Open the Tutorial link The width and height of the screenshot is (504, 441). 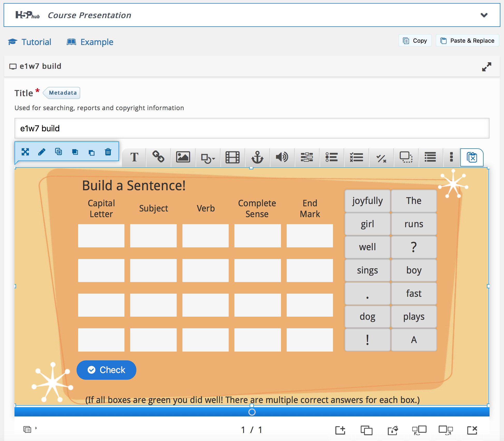(x=30, y=42)
